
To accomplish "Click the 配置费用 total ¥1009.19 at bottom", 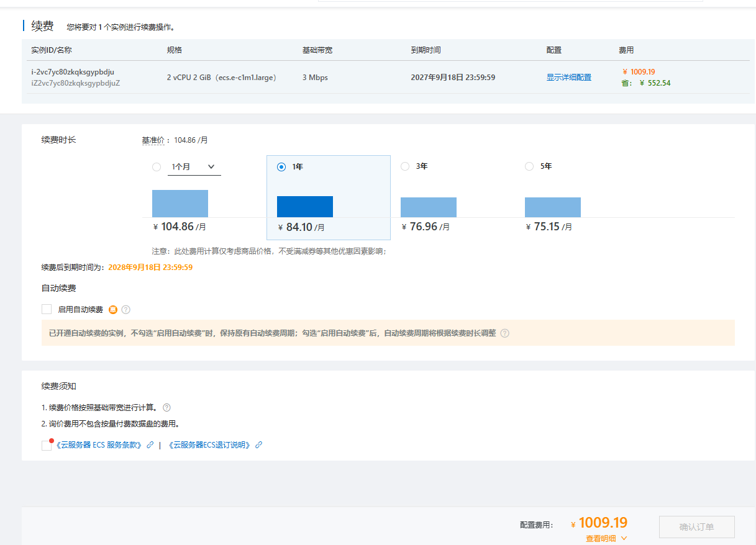I will click(599, 523).
